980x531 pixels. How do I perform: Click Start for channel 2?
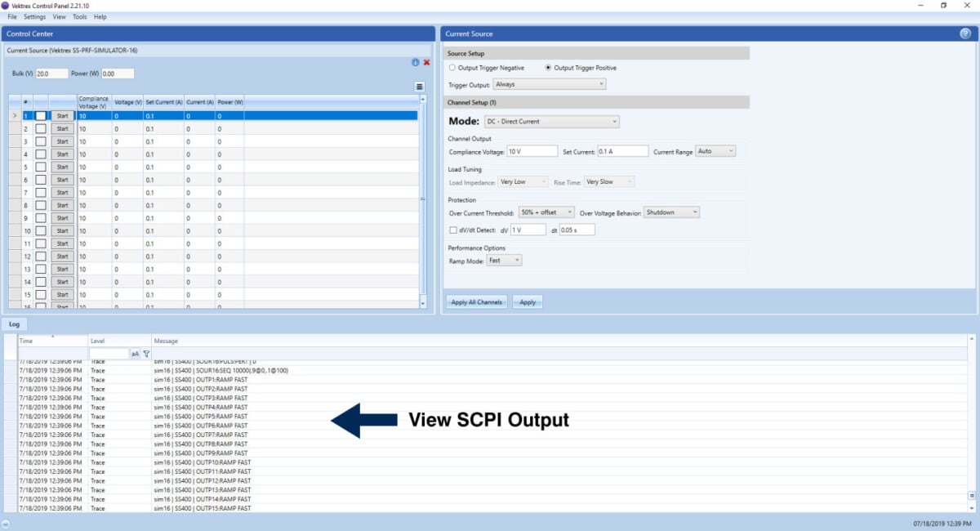62,129
